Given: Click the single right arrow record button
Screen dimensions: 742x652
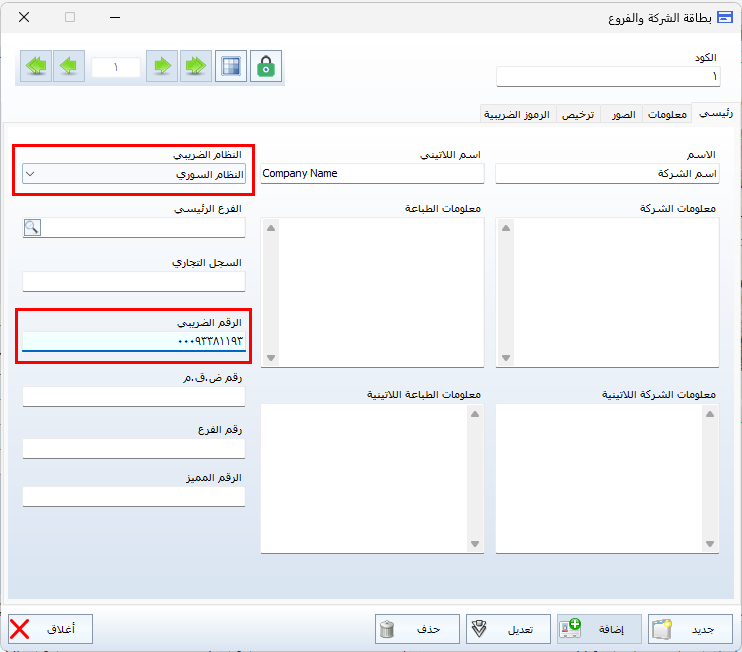Looking at the screenshot, I should [x=162, y=66].
